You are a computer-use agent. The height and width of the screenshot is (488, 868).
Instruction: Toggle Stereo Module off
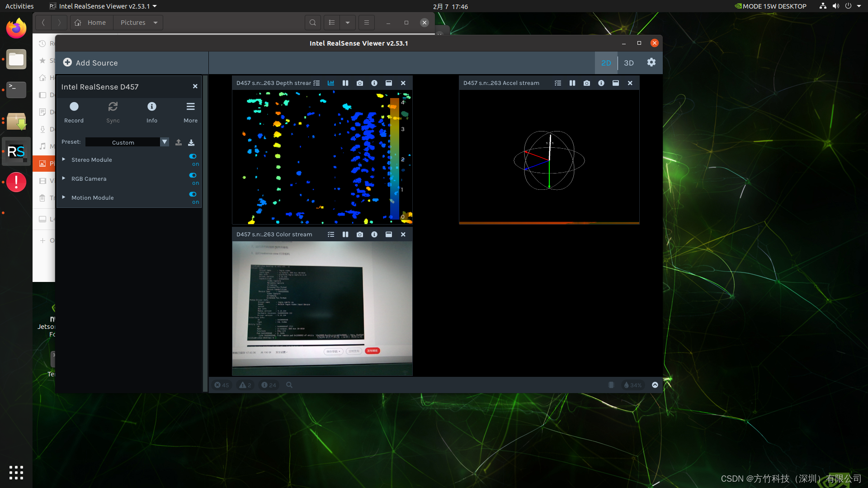[x=193, y=156]
